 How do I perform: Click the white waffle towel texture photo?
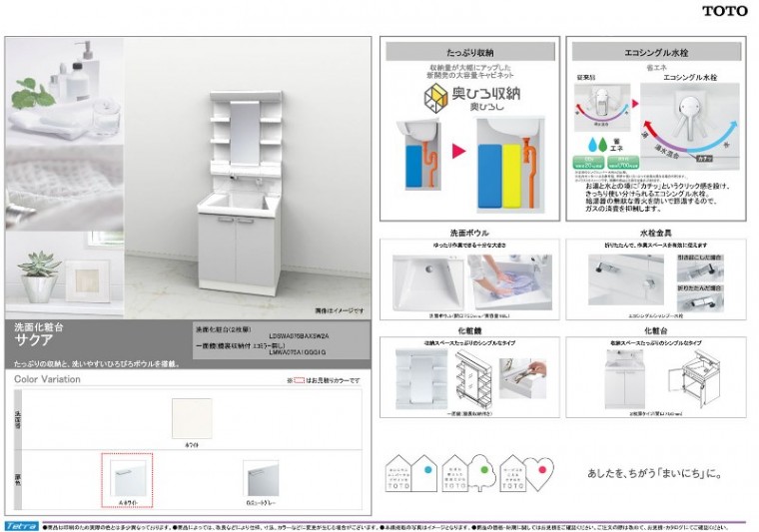[x=64, y=189]
